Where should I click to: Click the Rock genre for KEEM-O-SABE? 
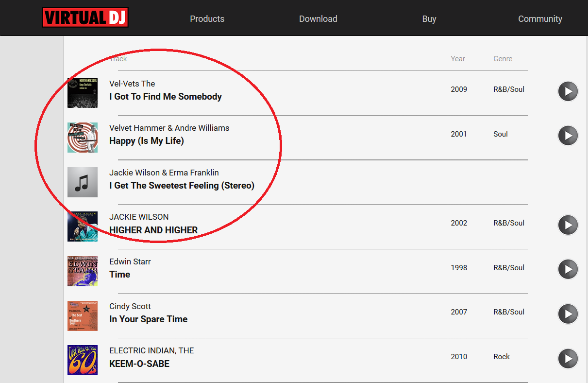tap(502, 357)
